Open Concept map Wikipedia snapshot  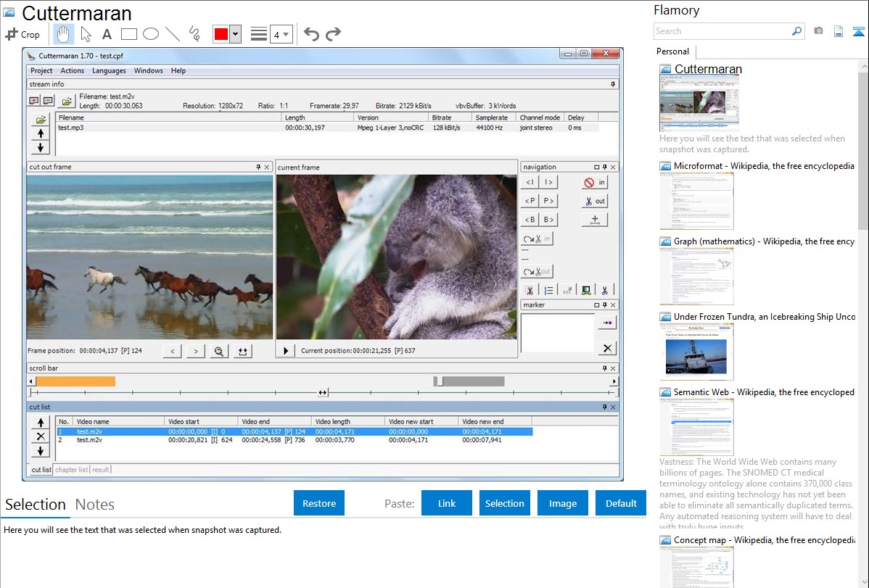(x=764, y=539)
